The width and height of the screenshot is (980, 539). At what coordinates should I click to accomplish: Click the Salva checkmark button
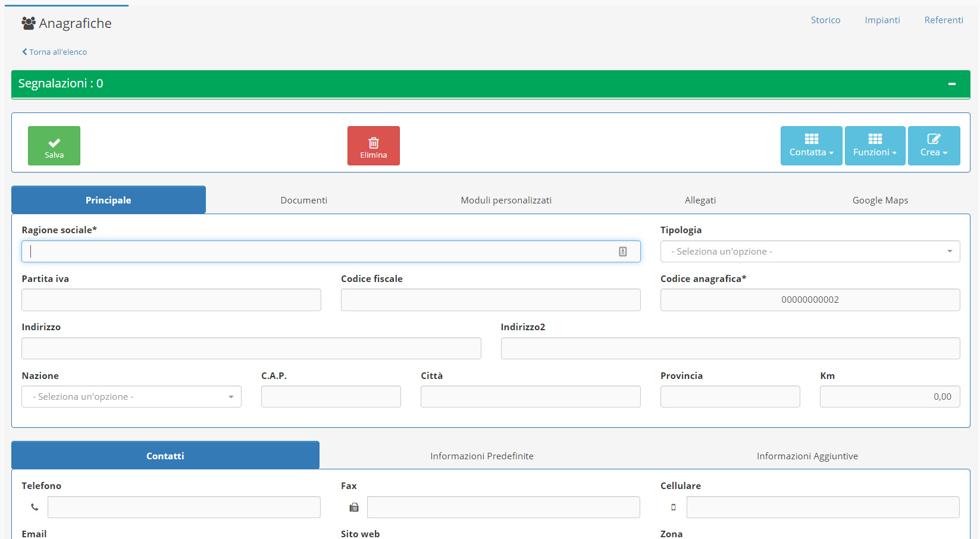point(54,146)
